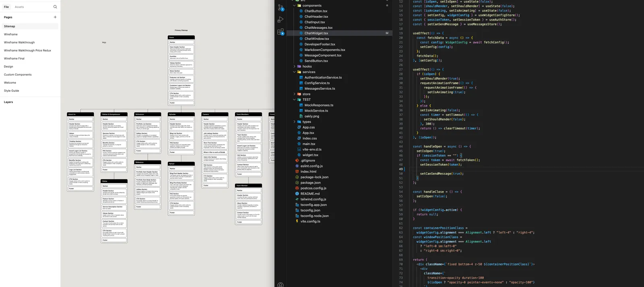Expand the hooks folder
This screenshot has height=287, width=644.
[294, 66]
